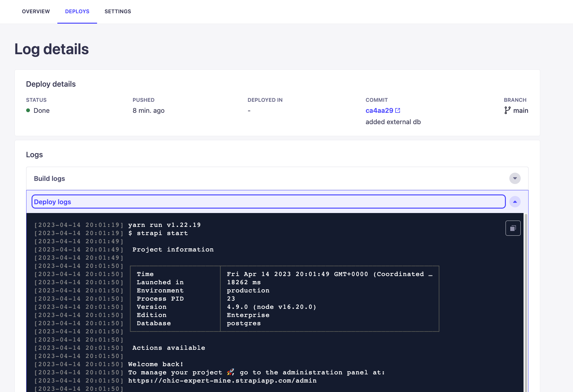Open the Settings tab

118,11
